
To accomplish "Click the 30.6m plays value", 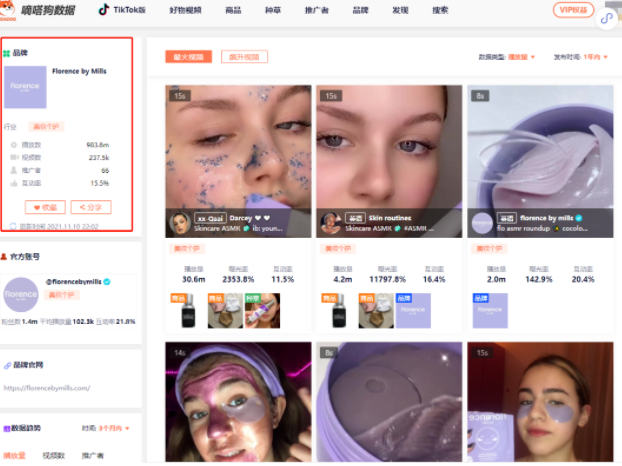I will pyautogui.click(x=194, y=280).
